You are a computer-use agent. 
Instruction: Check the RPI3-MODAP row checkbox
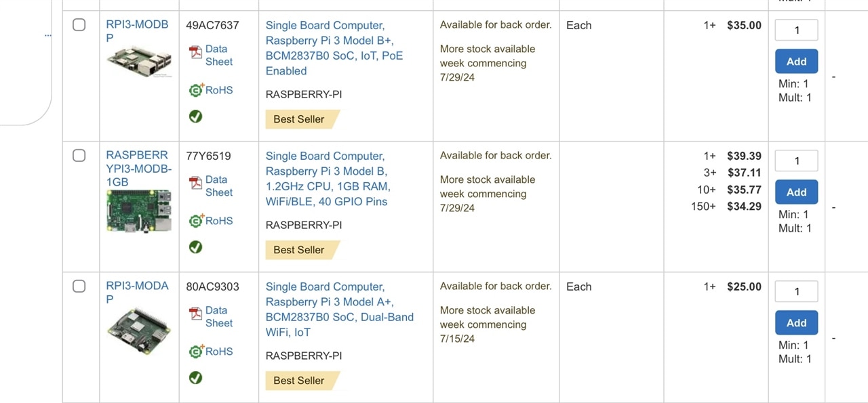point(79,286)
